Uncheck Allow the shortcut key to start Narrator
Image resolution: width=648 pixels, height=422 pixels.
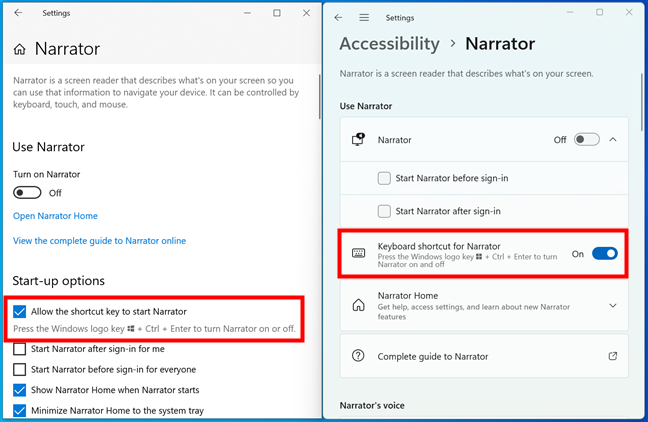pyautogui.click(x=19, y=311)
